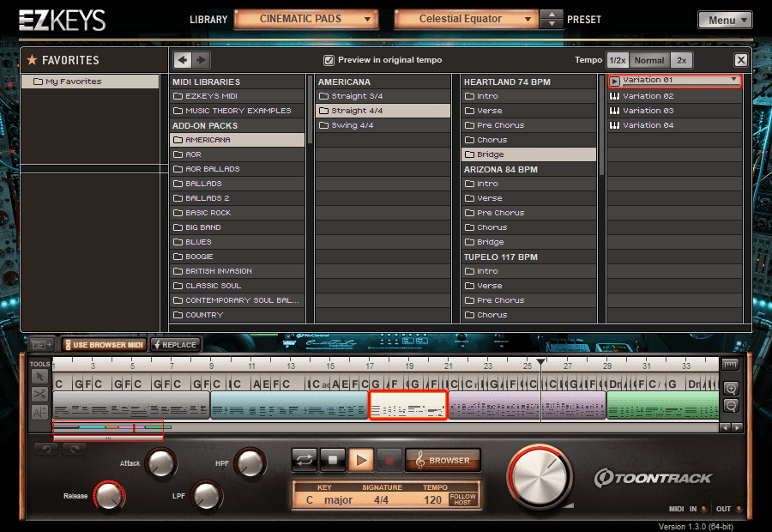This screenshot has width=772, height=532.
Task: Select the BASIC ROCK pack
Action: tap(238, 213)
